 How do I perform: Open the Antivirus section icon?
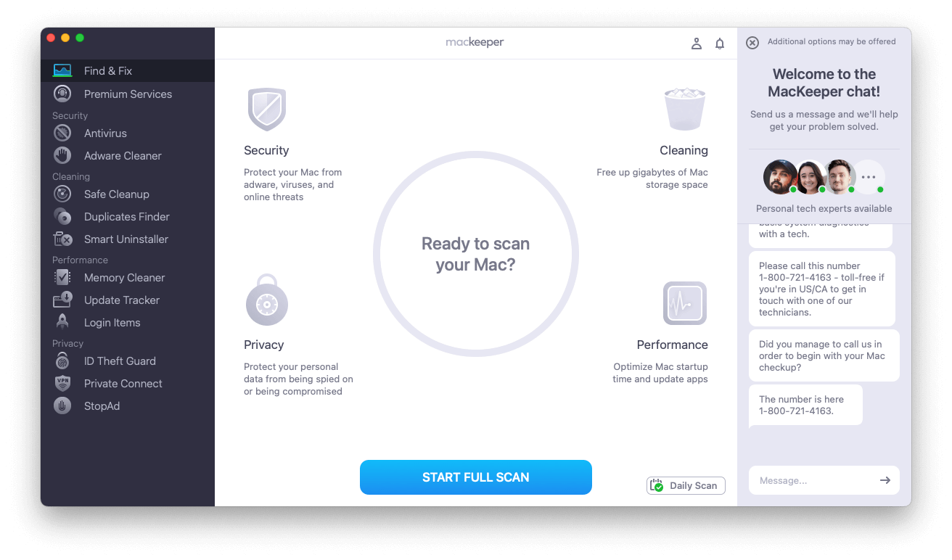[62, 133]
